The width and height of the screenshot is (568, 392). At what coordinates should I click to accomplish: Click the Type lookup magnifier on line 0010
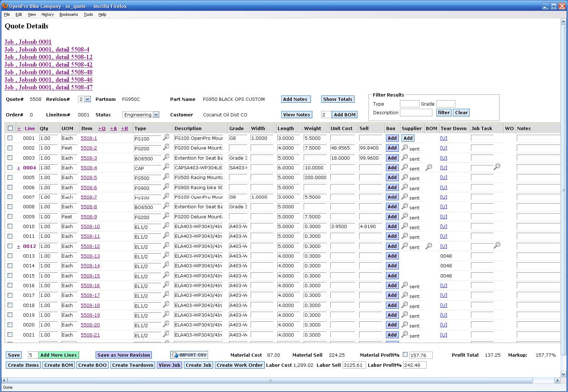[166, 226]
